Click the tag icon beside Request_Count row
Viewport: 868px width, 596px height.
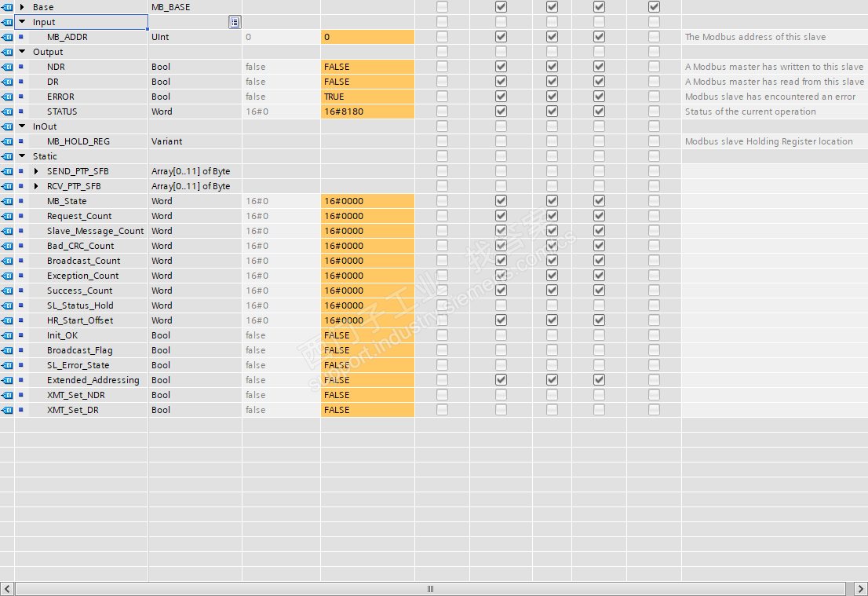tap(7, 217)
